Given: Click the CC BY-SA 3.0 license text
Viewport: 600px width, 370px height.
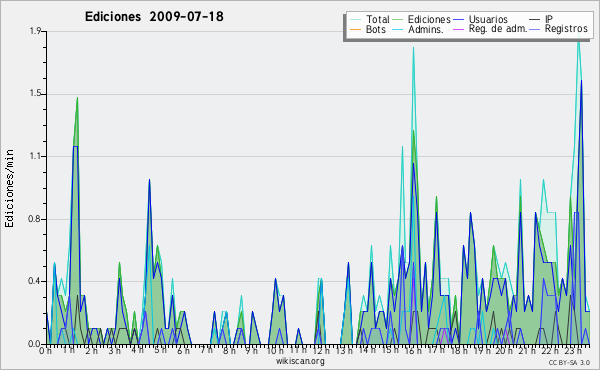Looking at the screenshot, I should (569, 363).
